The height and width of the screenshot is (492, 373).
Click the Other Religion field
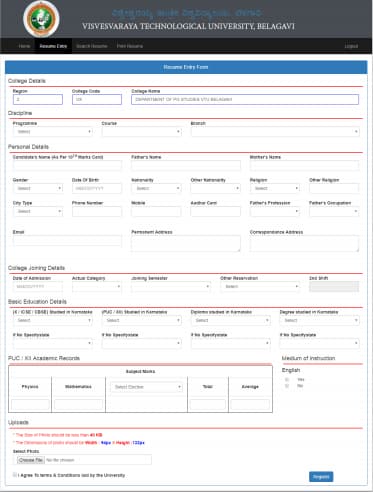(x=334, y=188)
